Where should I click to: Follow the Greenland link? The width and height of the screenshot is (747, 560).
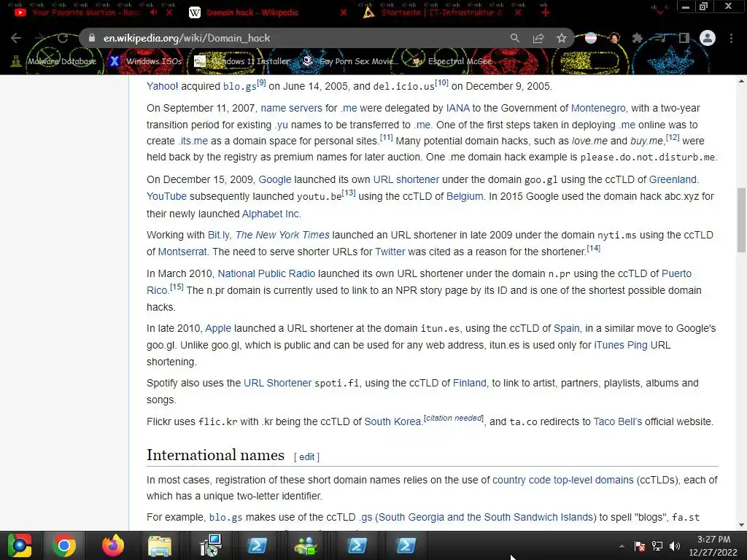673,179
